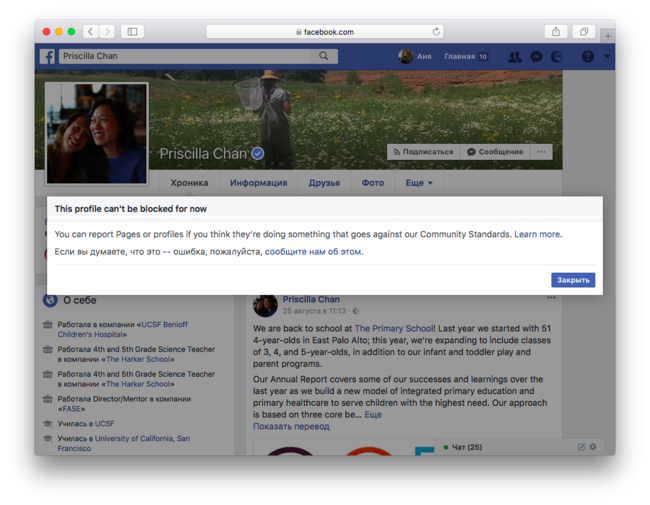Open the Messenger messages icon
Viewport: 650px width, 505px height.
(x=536, y=57)
